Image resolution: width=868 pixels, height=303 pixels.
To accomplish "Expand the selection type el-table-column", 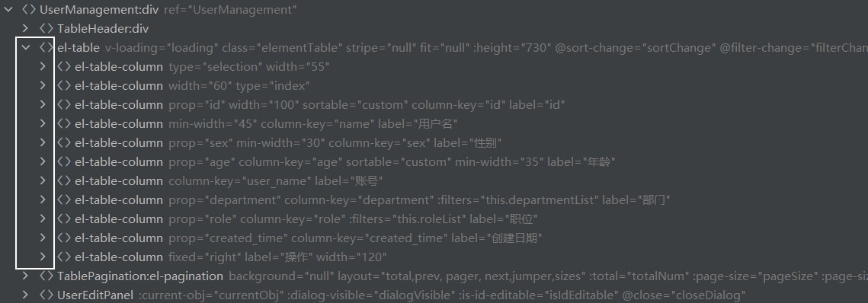I will point(43,66).
